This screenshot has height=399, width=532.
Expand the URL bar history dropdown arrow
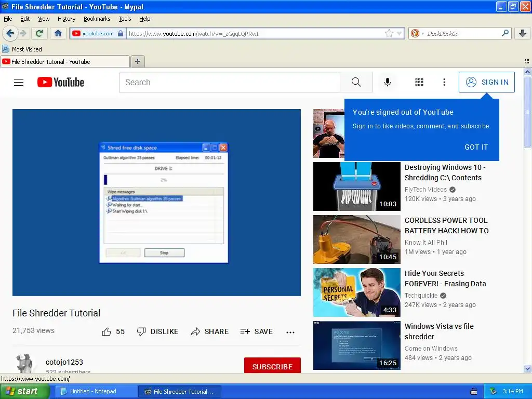(x=400, y=33)
